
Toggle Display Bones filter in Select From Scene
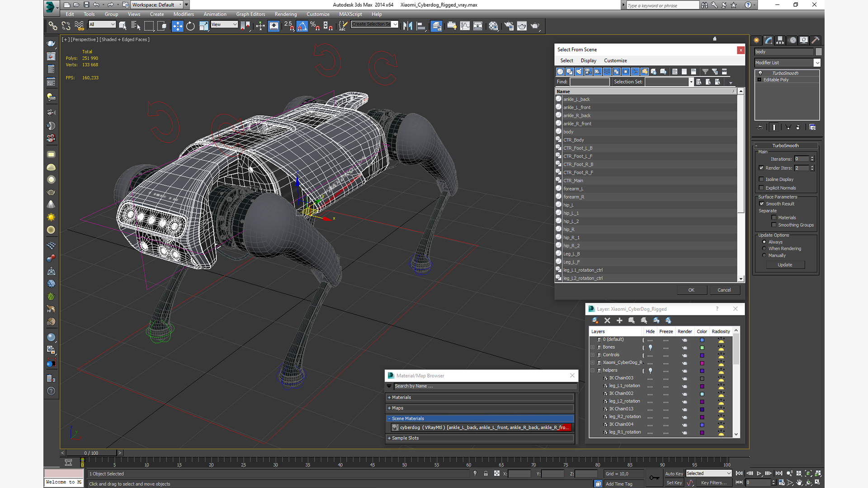[x=635, y=71]
